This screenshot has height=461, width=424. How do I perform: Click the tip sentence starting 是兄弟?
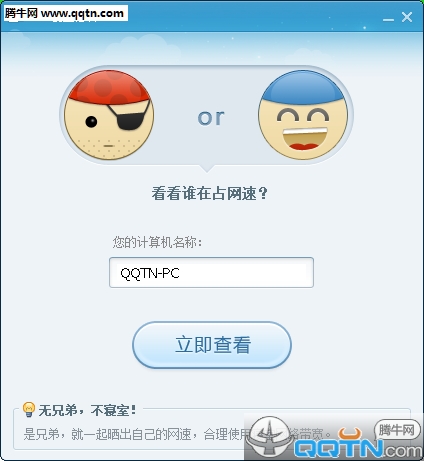177,434
